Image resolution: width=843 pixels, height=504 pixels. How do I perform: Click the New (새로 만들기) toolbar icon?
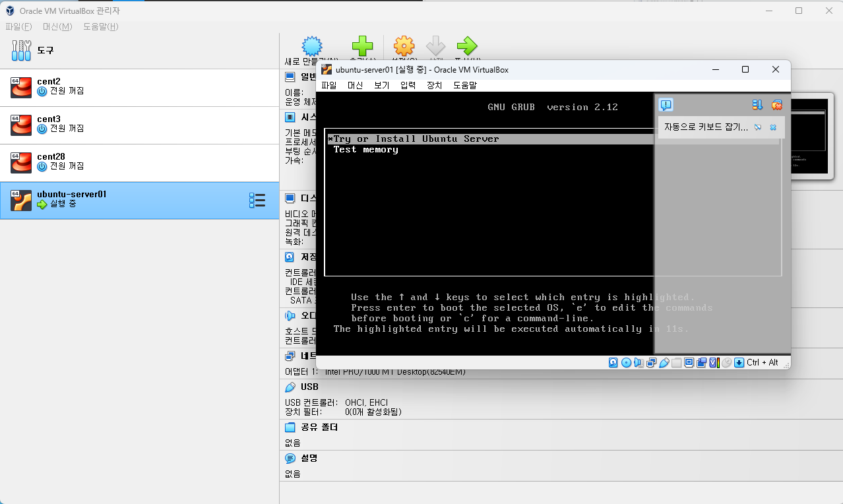point(311,47)
